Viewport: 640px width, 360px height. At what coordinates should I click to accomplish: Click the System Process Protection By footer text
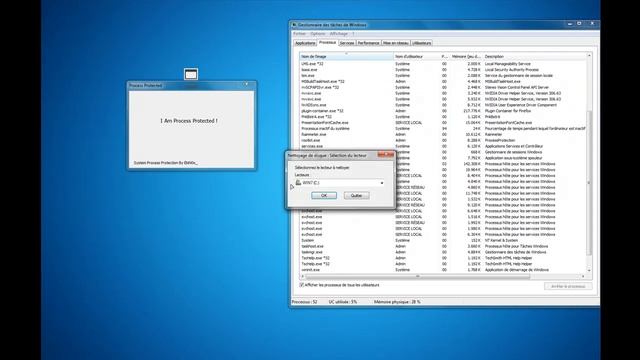(x=166, y=163)
